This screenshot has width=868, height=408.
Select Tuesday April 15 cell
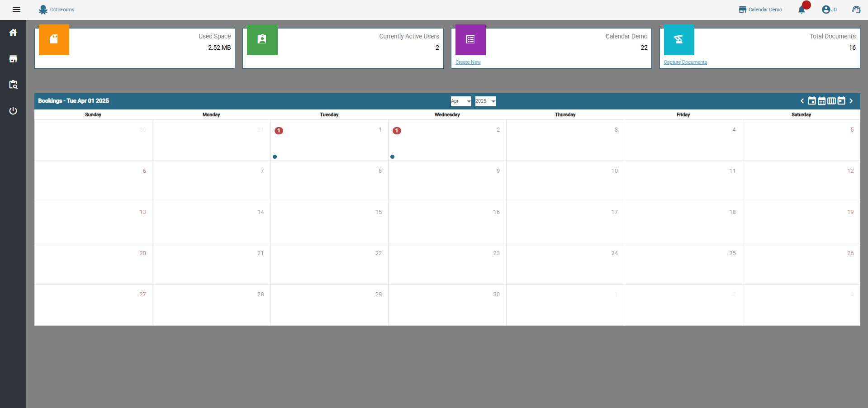pyautogui.click(x=329, y=223)
